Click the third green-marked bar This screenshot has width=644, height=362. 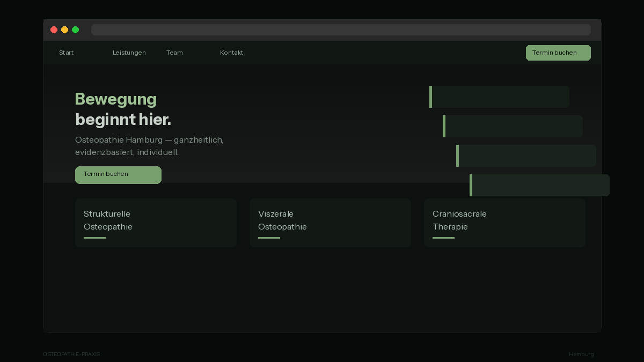526,156
